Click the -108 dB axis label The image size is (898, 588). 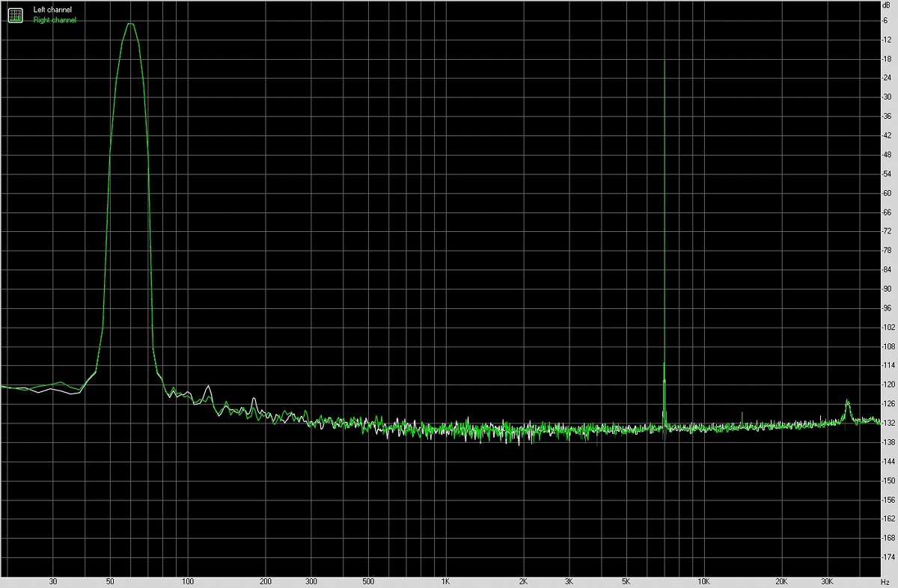(x=888, y=346)
